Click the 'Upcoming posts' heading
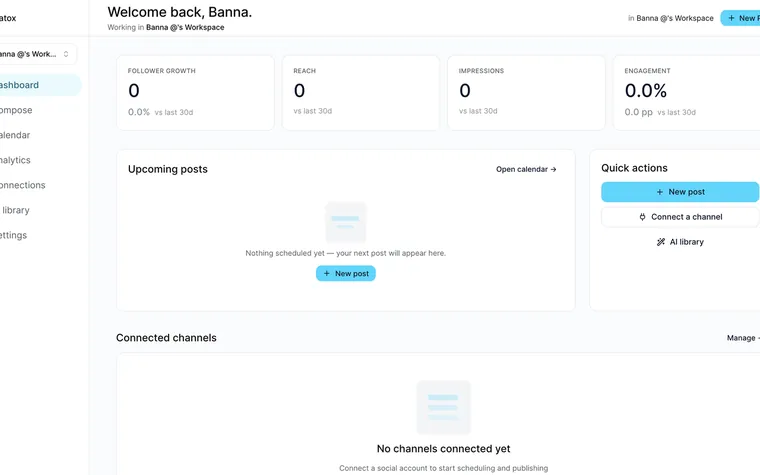Screen dimensions: 760x475 click(168, 169)
